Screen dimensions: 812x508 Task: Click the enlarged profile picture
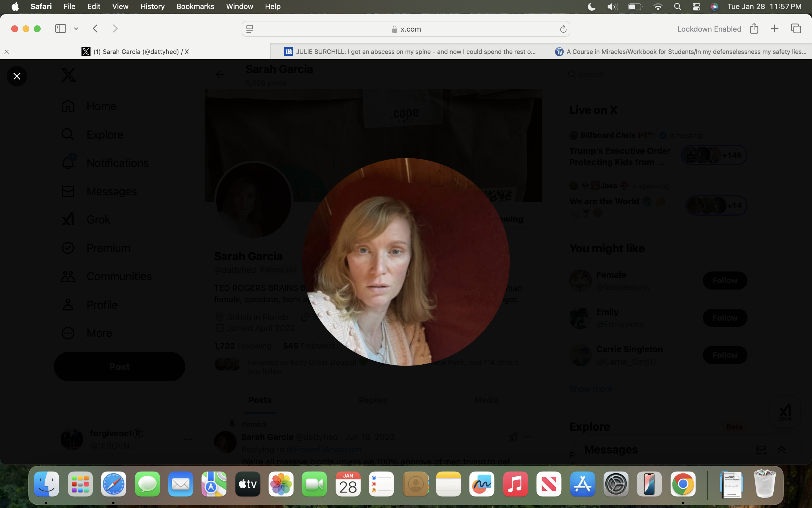click(x=406, y=262)
